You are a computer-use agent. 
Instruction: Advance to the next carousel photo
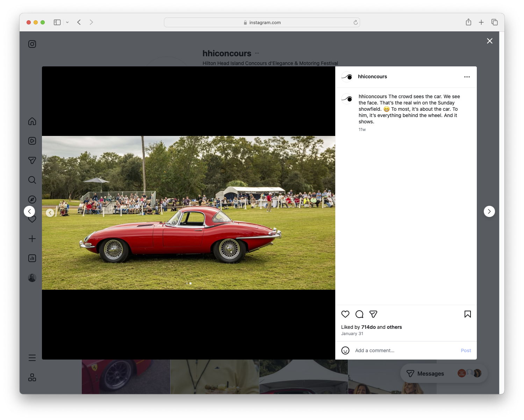[x=489, y=211]
